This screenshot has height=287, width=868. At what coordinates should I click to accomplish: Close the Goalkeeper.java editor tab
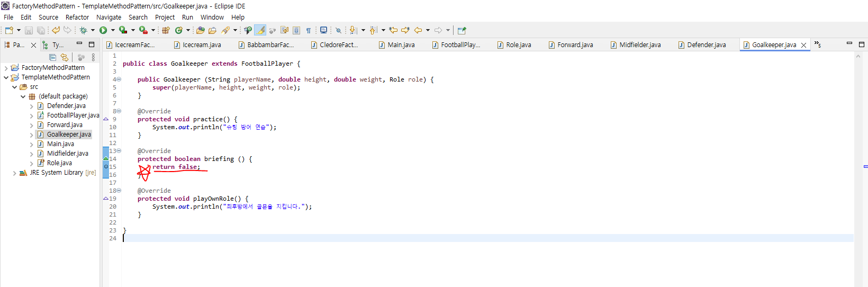803,45
